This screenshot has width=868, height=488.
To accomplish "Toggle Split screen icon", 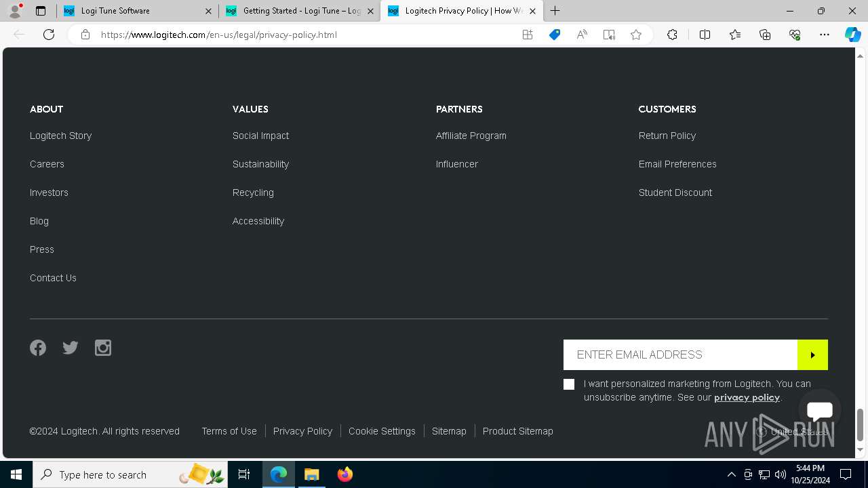I will (x=705, y=35).
